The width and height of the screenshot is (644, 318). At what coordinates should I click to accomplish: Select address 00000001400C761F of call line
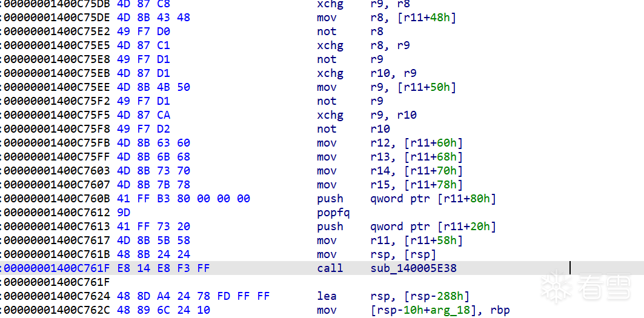tap(57, 268)
